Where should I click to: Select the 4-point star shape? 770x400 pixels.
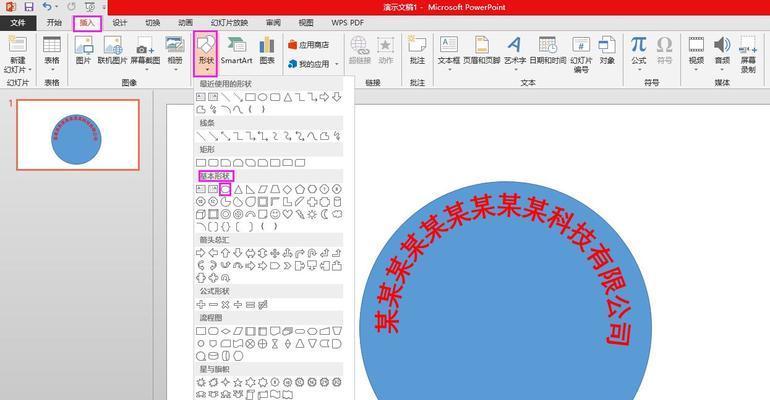[225, 382]
